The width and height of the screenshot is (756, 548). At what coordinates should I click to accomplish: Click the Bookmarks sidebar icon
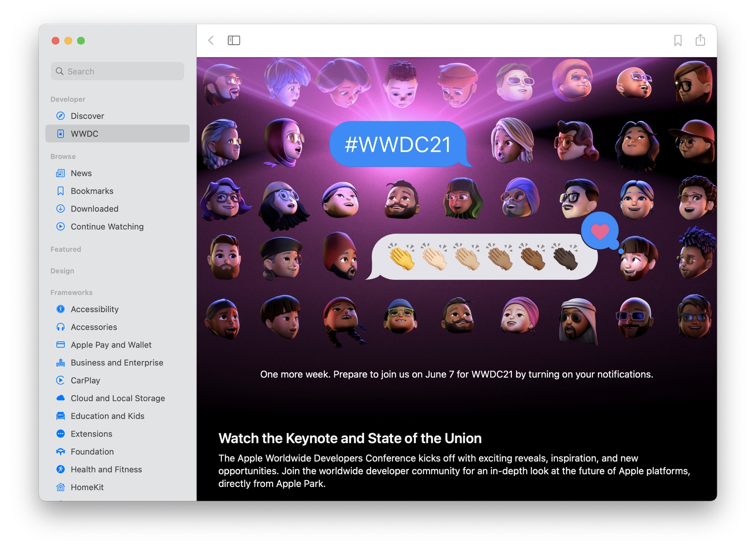tap(60, 191)
